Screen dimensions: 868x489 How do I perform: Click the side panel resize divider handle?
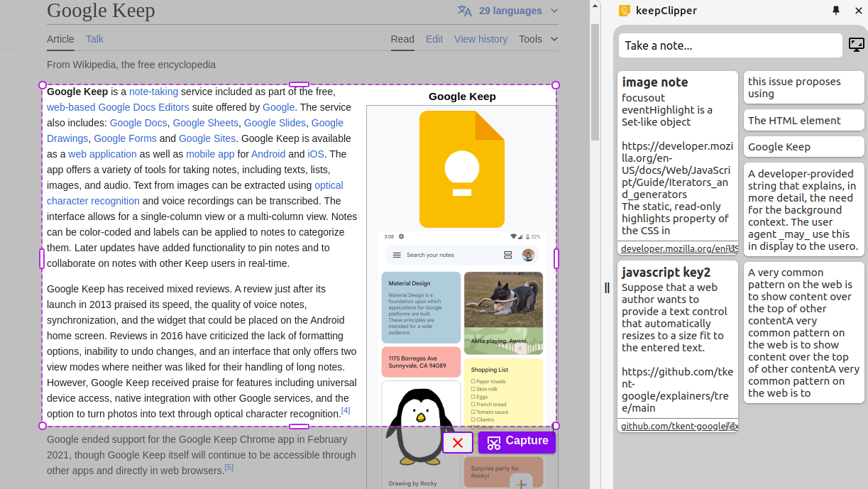(x=607, y=287)
